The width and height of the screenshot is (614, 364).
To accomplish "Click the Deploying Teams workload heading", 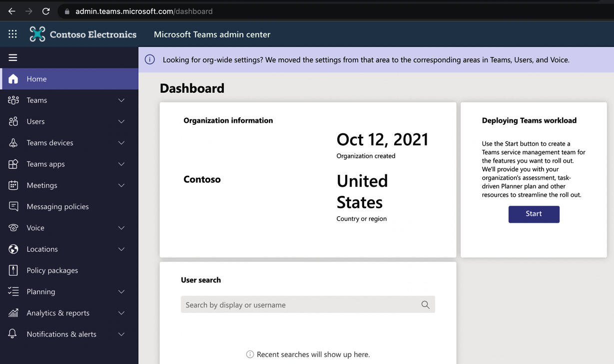I will click(x=529, y=120).
